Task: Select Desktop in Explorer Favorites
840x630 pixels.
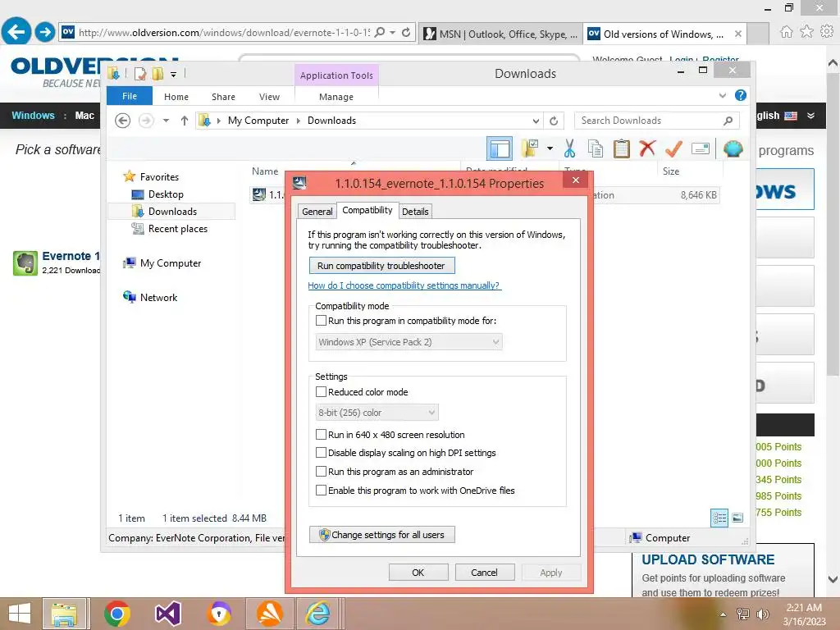Action: coord(166,194)
